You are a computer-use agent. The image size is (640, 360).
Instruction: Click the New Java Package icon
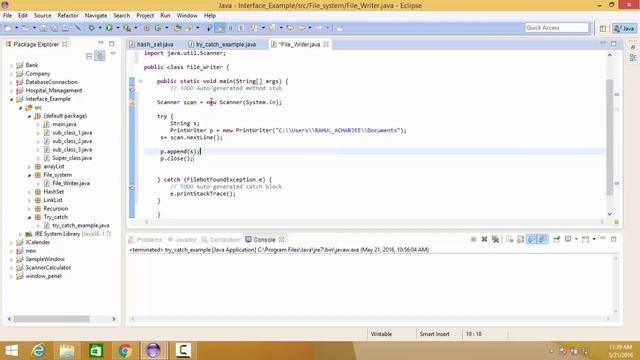[147, 28]
